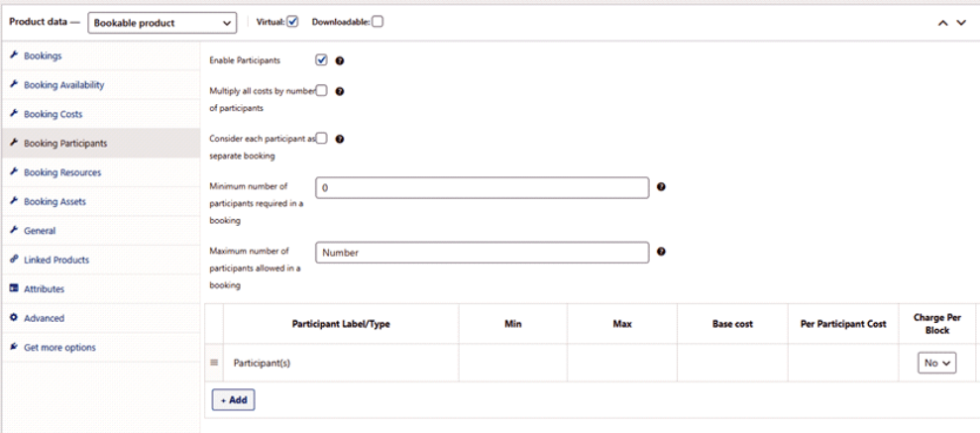Click the Advanced gear icon in sidebar

[x=14, y=318]
